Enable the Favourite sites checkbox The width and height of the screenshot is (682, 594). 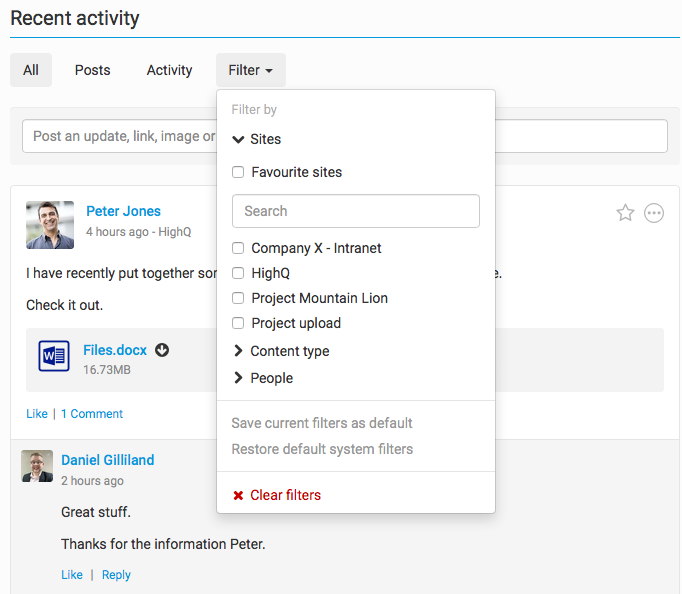(238, 172)
